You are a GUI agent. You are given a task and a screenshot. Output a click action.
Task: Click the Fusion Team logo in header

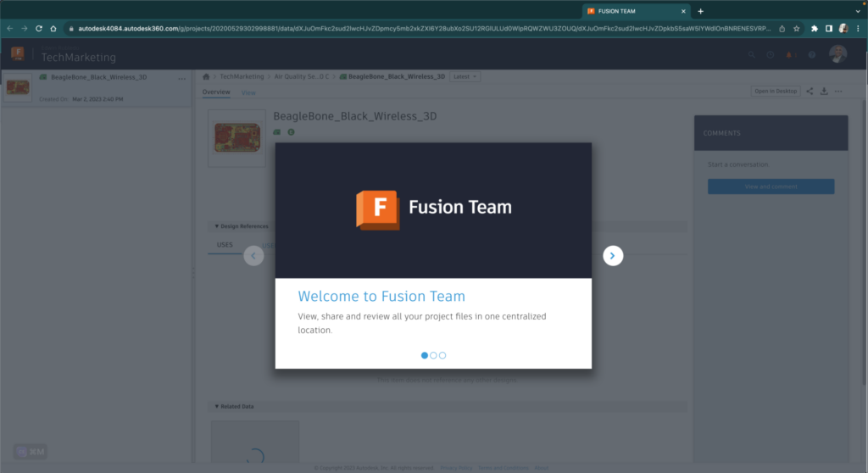tap(18, 53)
